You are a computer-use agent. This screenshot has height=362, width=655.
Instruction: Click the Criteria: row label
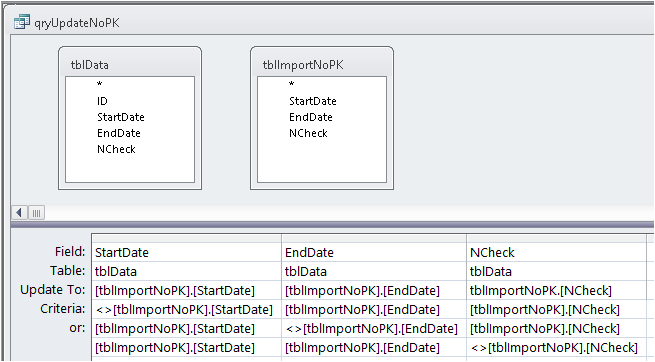(62, 309)
